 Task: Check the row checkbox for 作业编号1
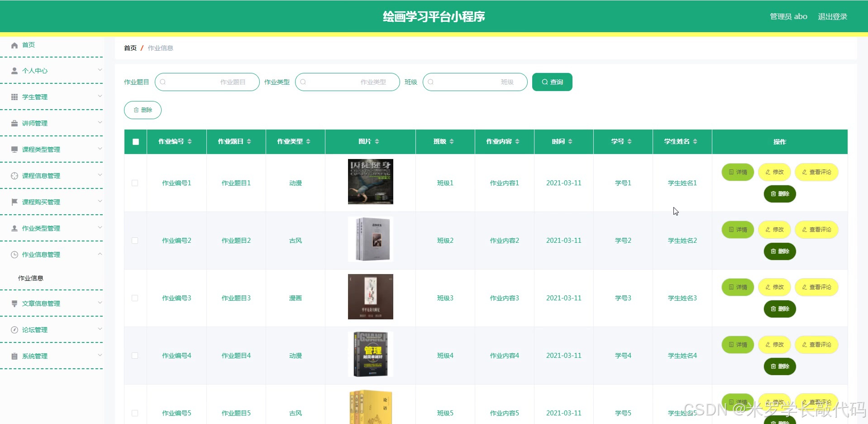click(135, 183)
